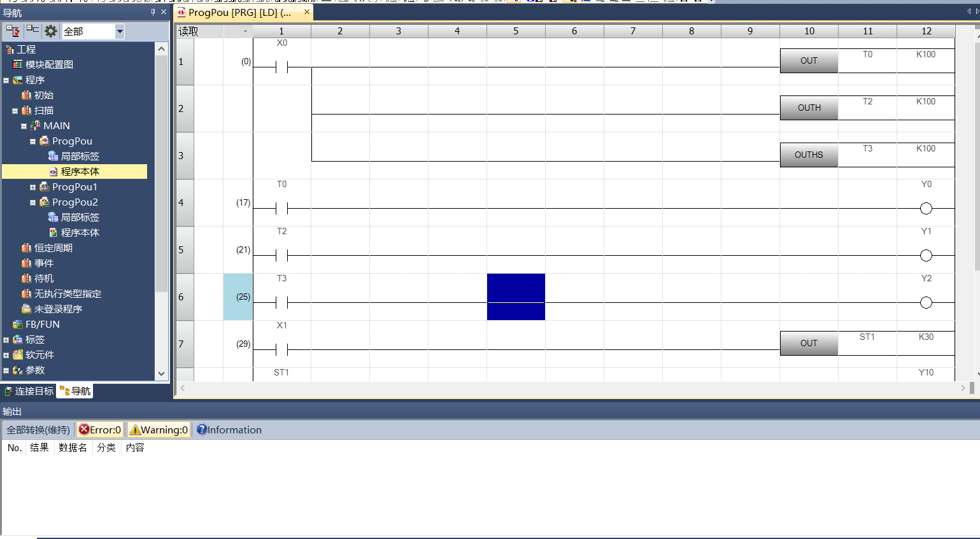Expand the ProgPou1 tree node
980x539 pixels.
tap(32, 187)
